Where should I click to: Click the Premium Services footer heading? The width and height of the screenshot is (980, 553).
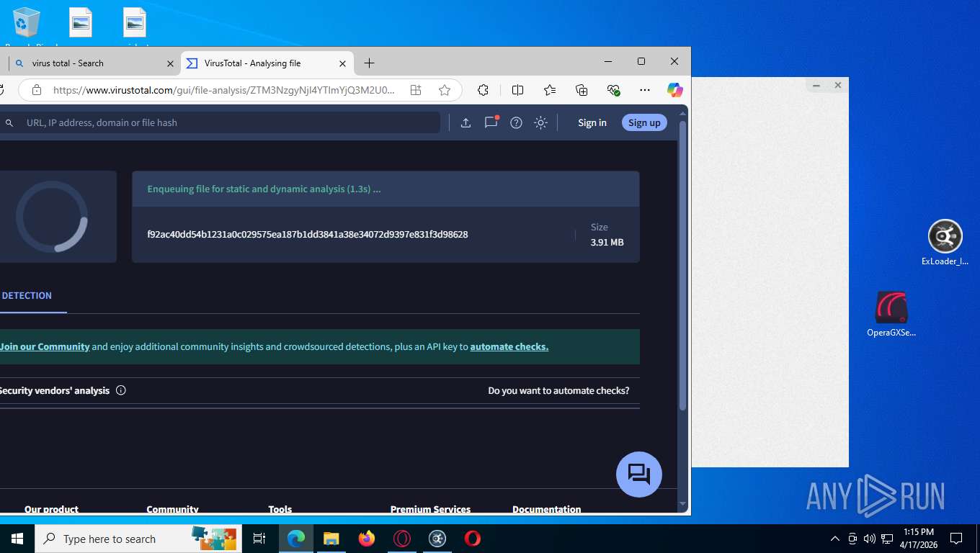430,508
